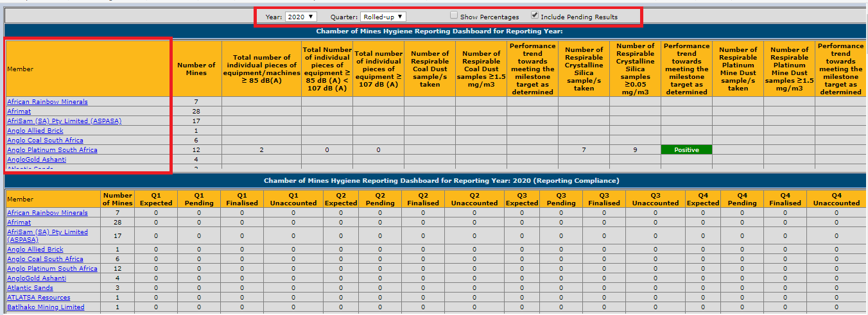Viewport: 868px width, 315px height.
Task: Open African Rainbow Minerals in Reporting Compliance table
Action: click(48, 212)
